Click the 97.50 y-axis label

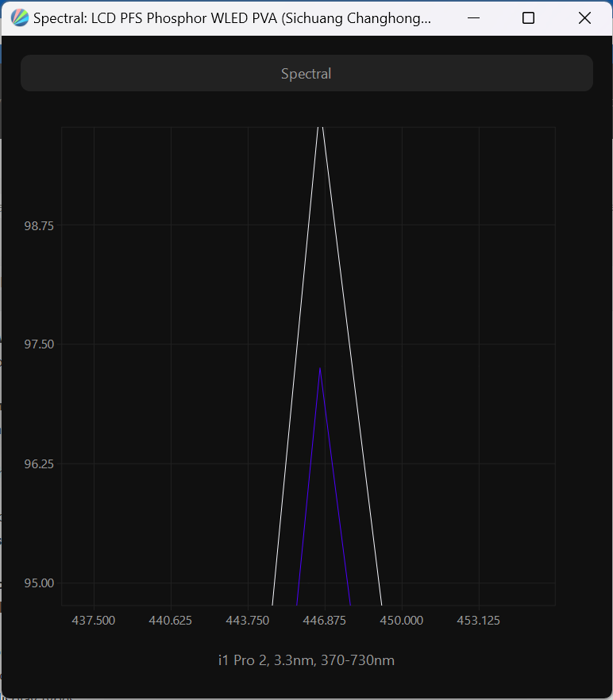pyautogui.click(x=39, y=344)
